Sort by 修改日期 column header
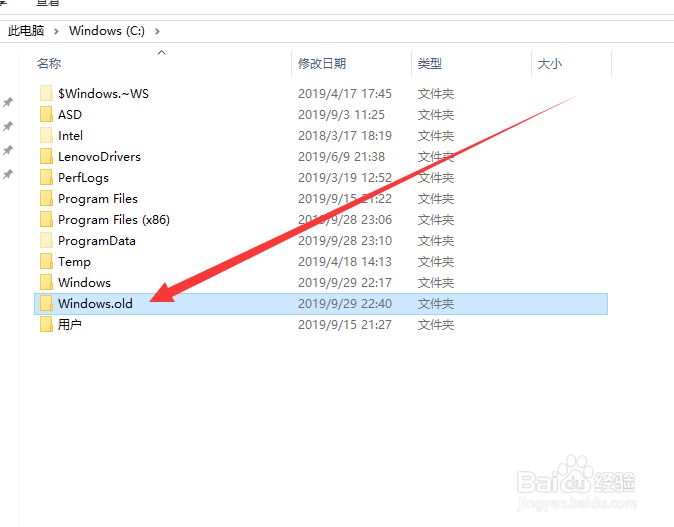Screen dimensions: 674x527 [322, 64]
